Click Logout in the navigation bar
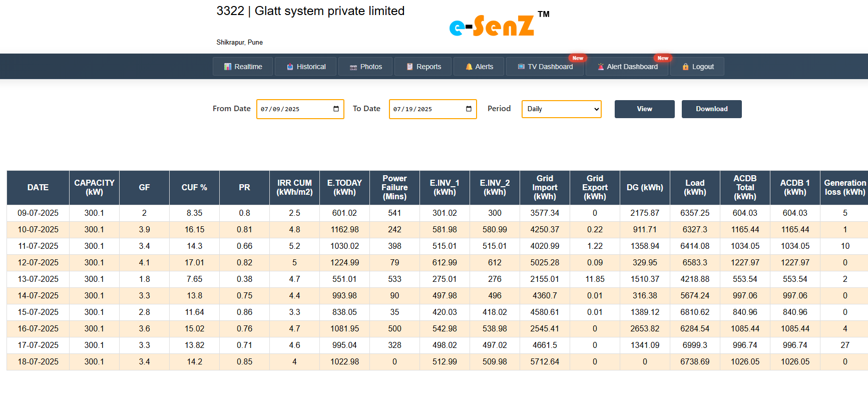Screen dimensions: 868x395 tap(697, 67)
